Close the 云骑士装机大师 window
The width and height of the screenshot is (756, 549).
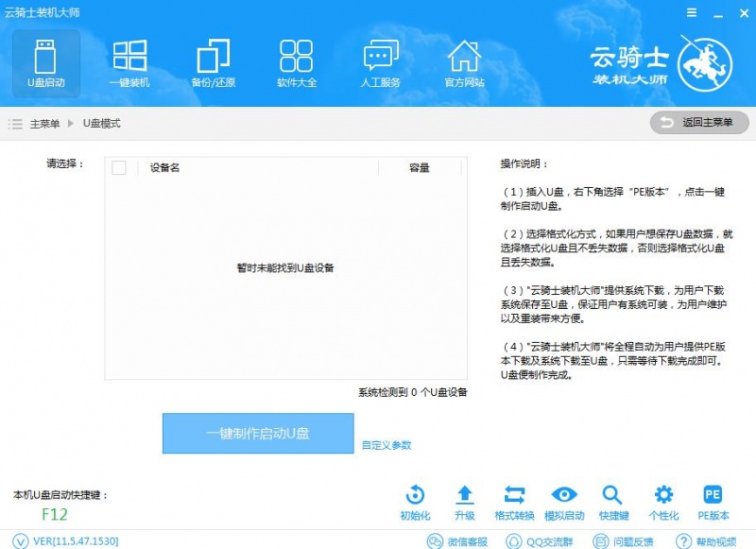tap(744, 13)
